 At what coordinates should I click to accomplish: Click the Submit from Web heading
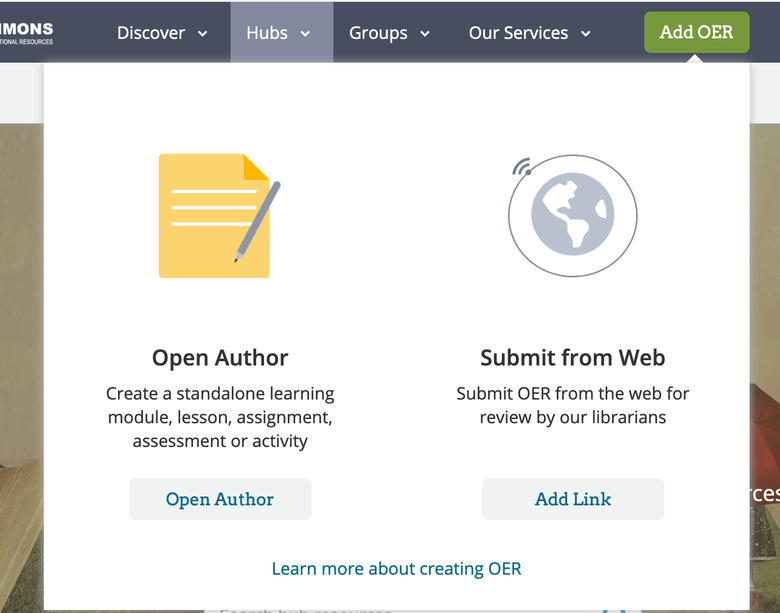[x=573, y=358]
